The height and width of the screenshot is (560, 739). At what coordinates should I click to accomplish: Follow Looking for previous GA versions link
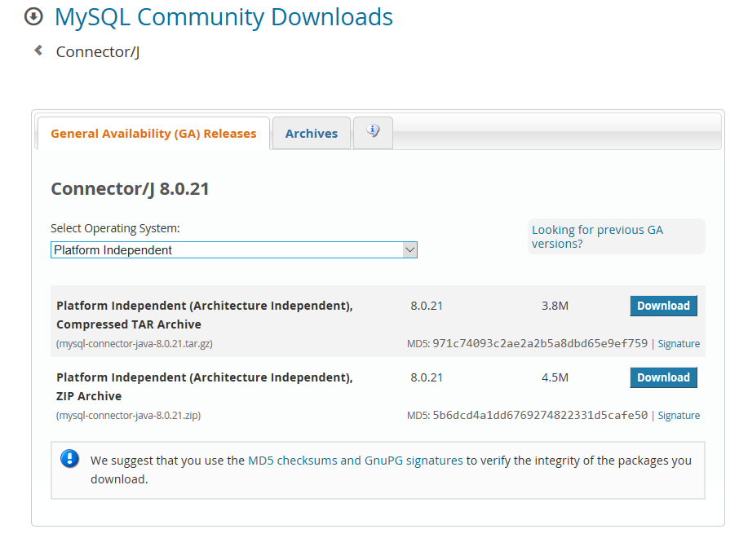(x=597, y=237)
